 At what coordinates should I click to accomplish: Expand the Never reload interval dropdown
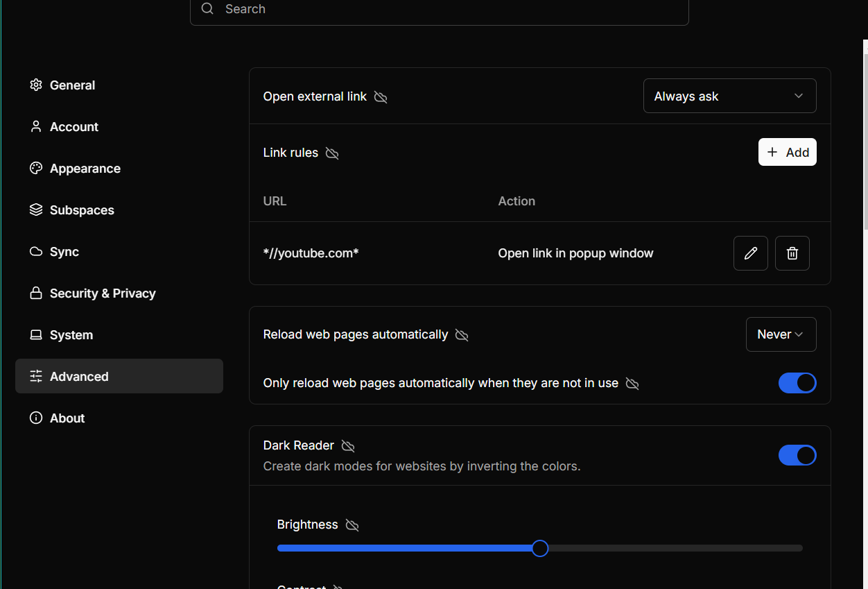click(x=781, y=334)
